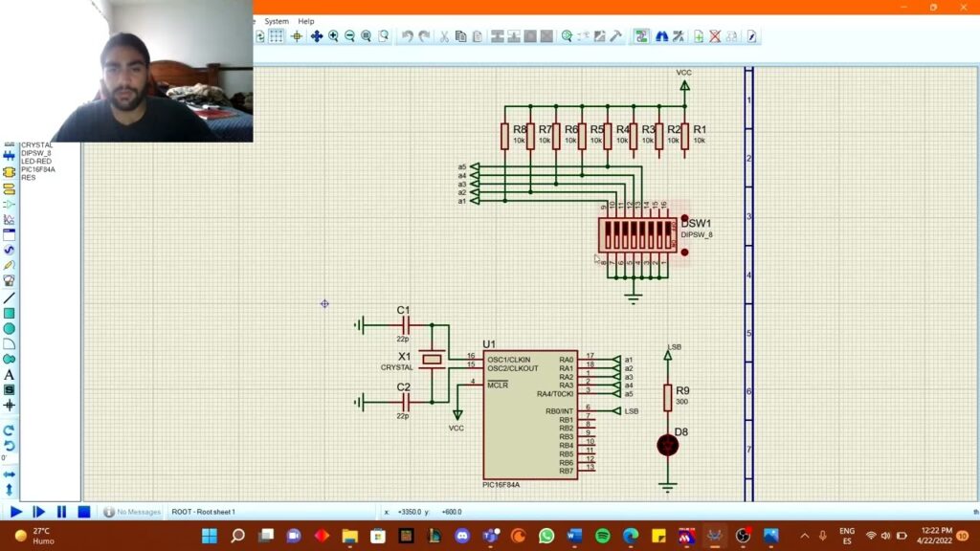Select the 2D box graphics tool
Screen dimensions: 980x551
tap(10, 313)
